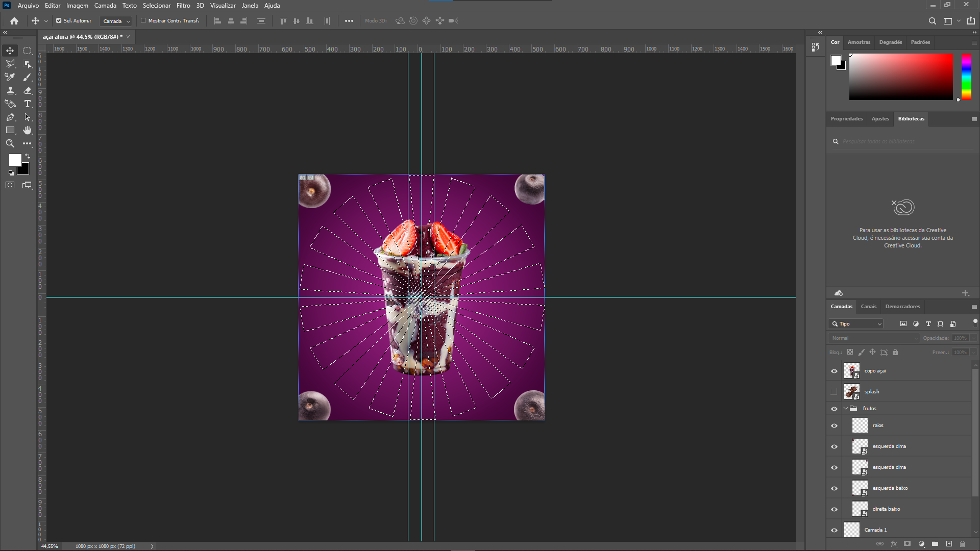980x551 pixels.
Task: Open the Arquivo menu
Action: coord(28,6)
